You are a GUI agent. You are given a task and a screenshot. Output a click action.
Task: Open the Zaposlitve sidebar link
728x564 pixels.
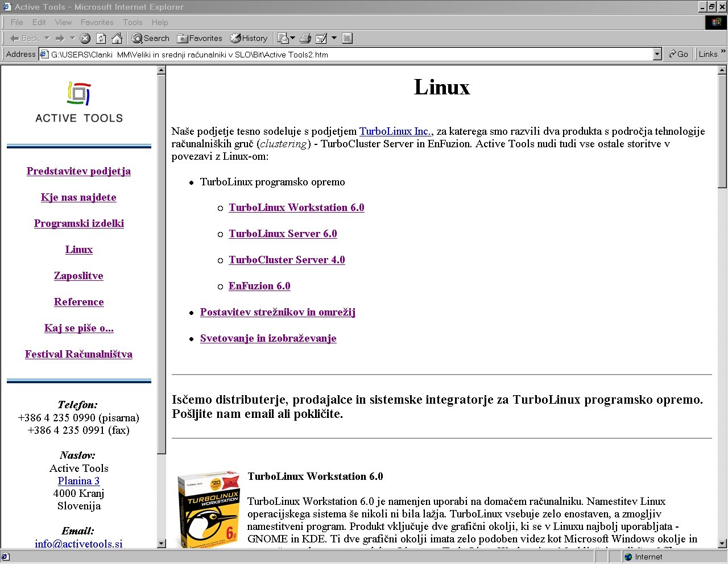point(78,276)
